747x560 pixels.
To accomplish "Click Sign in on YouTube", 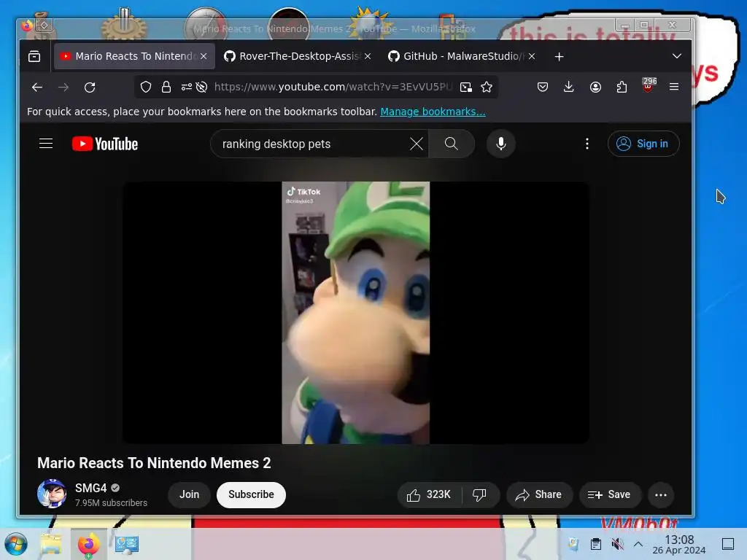I will [643, 144].
